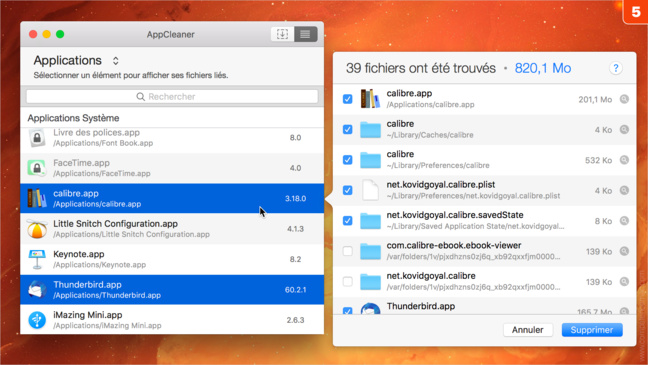Reveal Caches/calibre folder with magnifier

pyautogui.click(x=624, y=129)
